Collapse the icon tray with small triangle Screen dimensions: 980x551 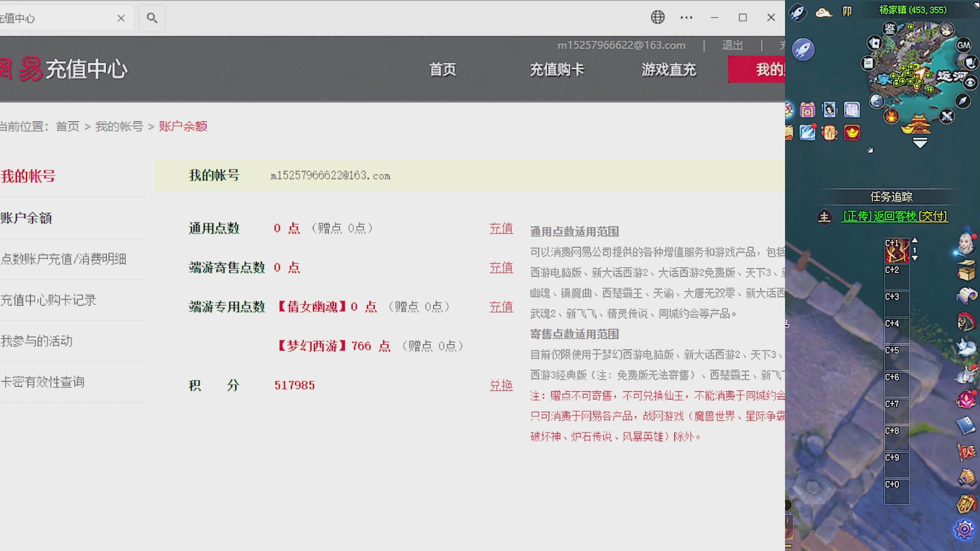point(870,151)
